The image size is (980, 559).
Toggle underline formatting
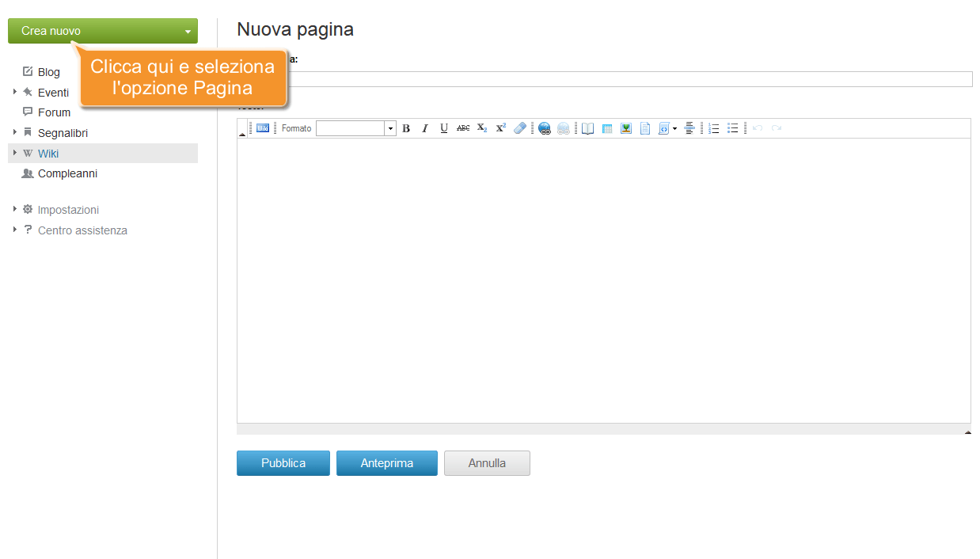pos(444,128)
